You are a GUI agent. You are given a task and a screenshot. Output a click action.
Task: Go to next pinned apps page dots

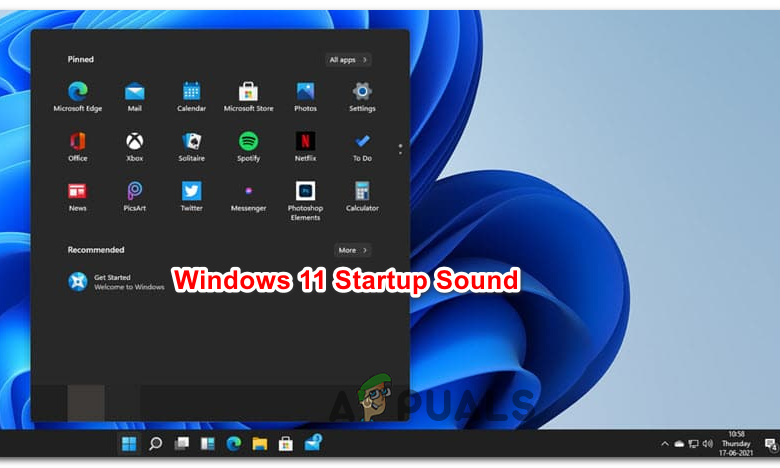[400, 149]
